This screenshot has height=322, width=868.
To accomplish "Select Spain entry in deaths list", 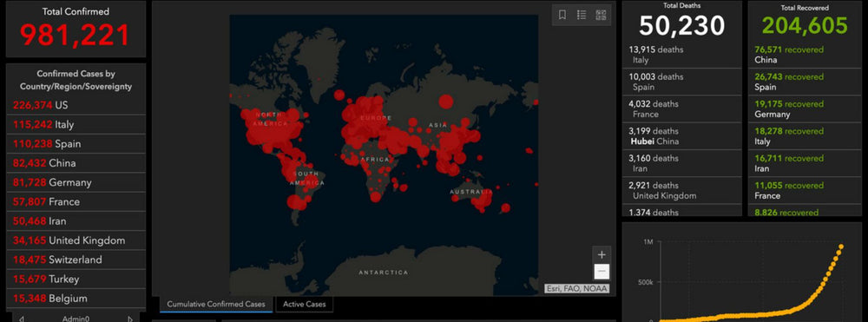I will (x=682, y=82).
